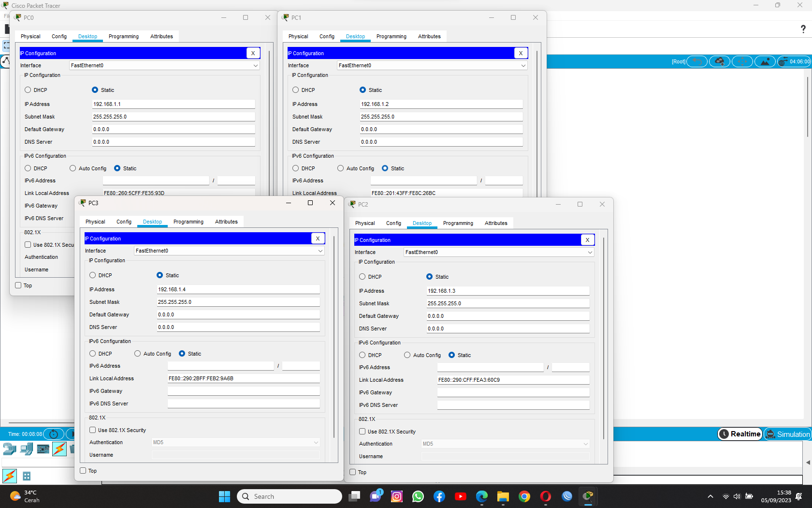The image size is (812, 508).
Task: Click IPv6 DNS Server field in PC2 window
Action: [x=513, y=405]
